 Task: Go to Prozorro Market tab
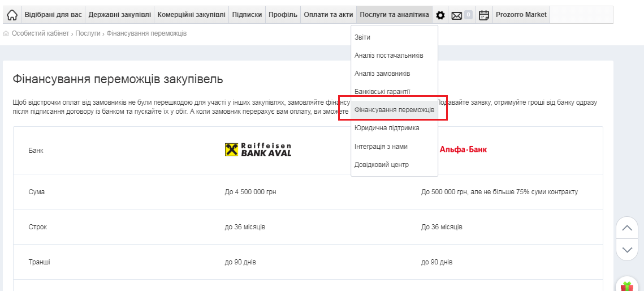tap(521, 15)
